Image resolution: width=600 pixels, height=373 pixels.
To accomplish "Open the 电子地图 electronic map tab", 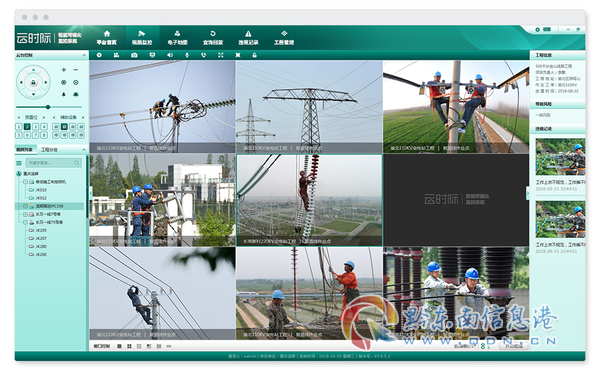I will click(x=177, y=37).
